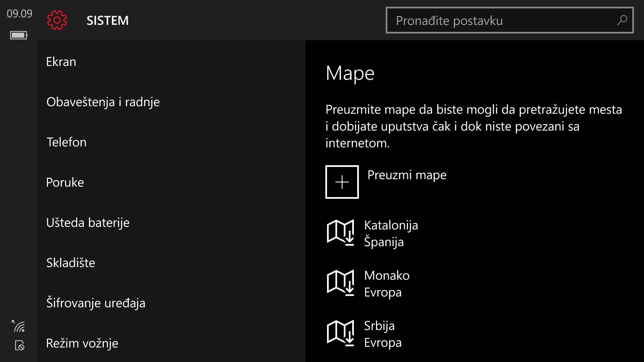Click the battery status icon
Screen dimensions: 644x362
tap(18, 35)
